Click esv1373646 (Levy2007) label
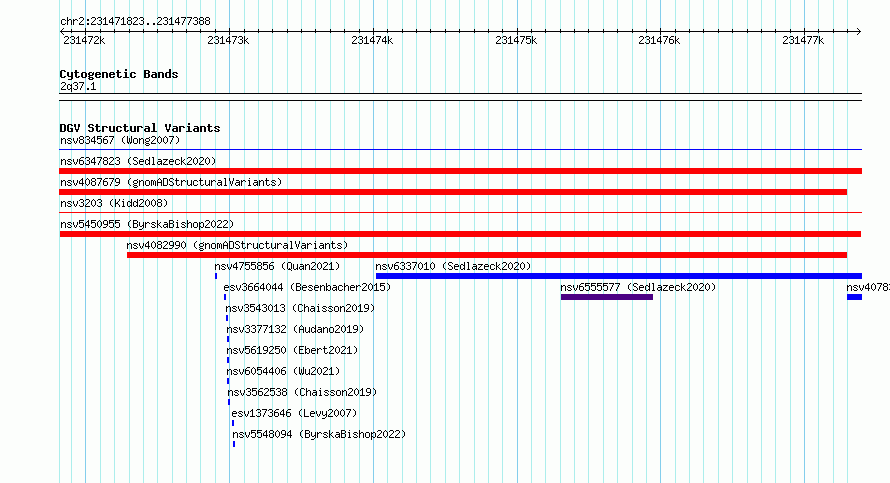Viewport: 890px width, 483px height. [294, 413]
